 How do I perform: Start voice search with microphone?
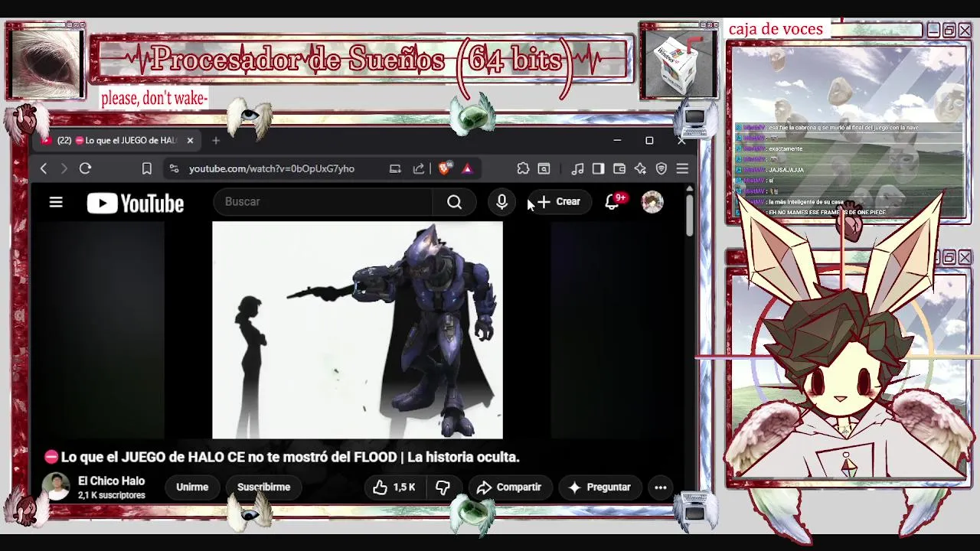pyautogui.click(x=501, y=202)
